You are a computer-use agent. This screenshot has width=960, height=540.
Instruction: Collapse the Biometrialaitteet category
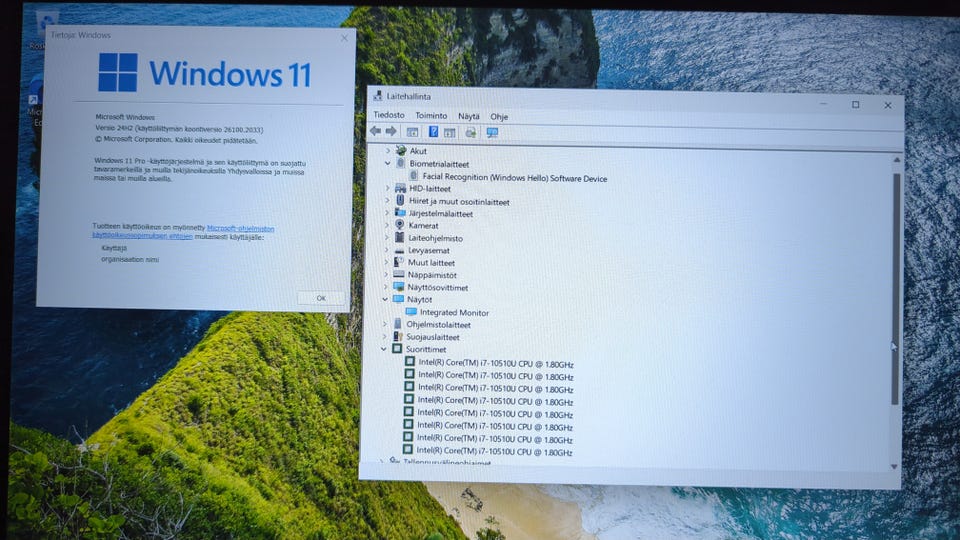[388, 163]
